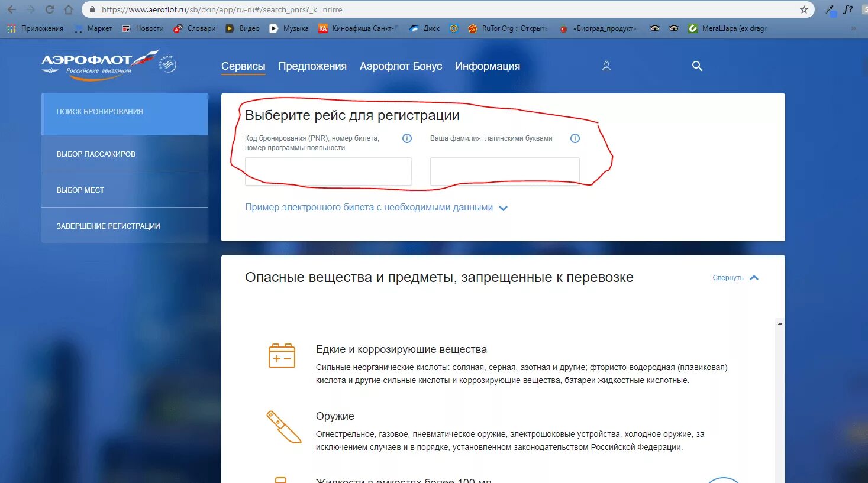Open the RuTor.Org bookmark
Screen dimensions: 868x483
[508, 28]
